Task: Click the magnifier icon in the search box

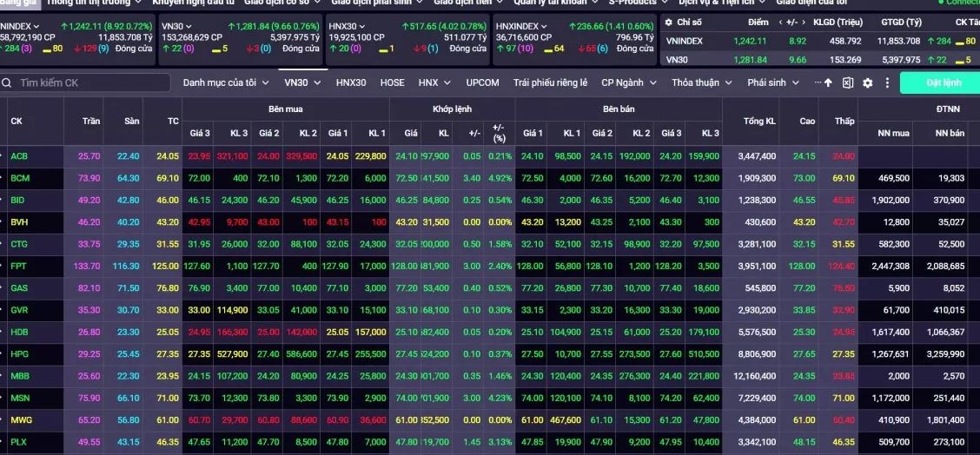Action: 7,82
